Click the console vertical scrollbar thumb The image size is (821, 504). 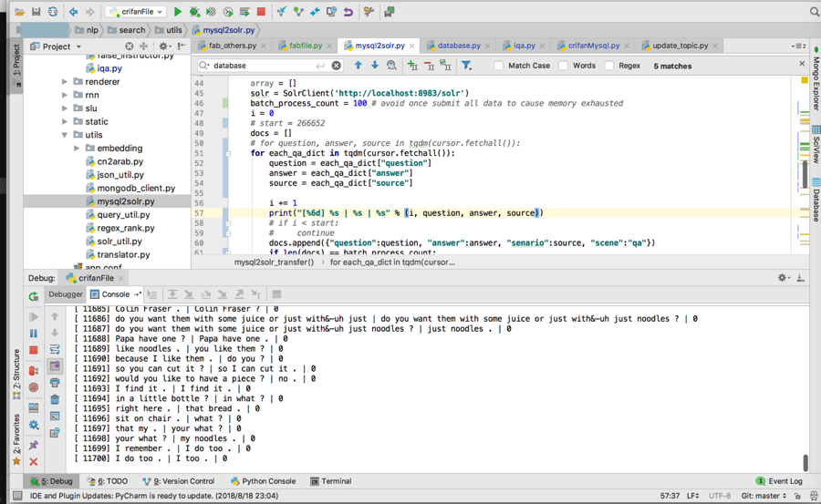[805, 463]
